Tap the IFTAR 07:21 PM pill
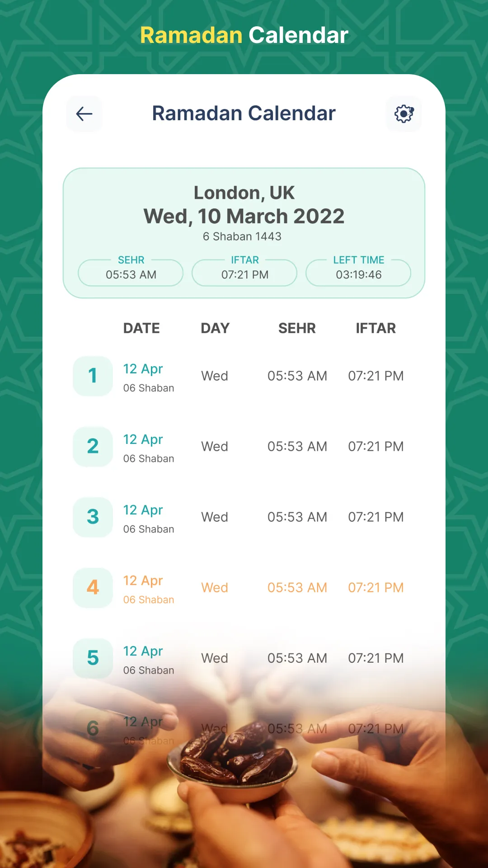 [244, 273]
